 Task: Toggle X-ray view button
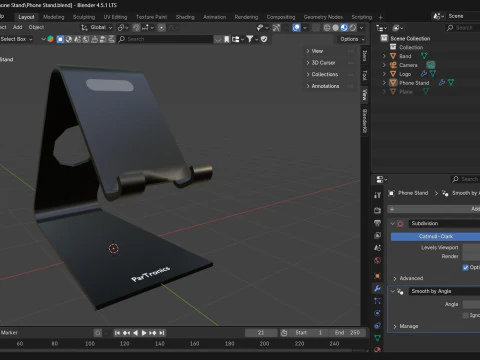(316, 28)
